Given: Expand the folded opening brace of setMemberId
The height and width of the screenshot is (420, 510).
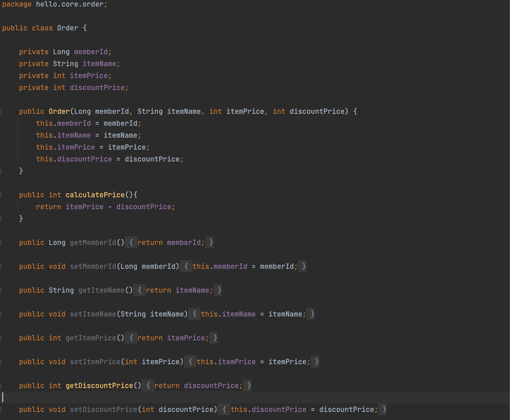Looking at the screenshot, I should 186,266.
